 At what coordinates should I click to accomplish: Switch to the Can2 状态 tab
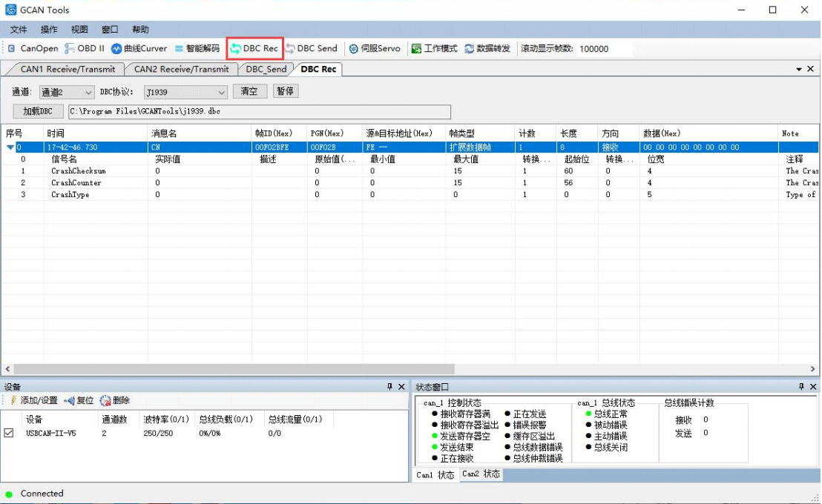(x=481, y=474)
